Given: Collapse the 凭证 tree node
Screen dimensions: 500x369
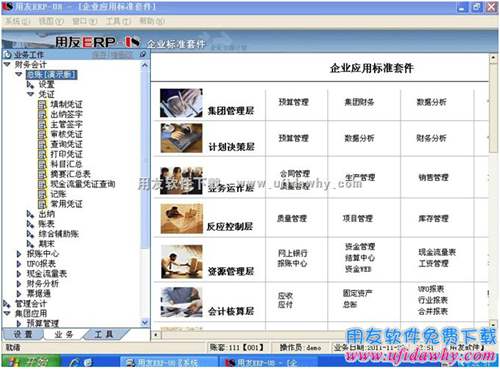Looking at the screenshot, I should (30, 94).
